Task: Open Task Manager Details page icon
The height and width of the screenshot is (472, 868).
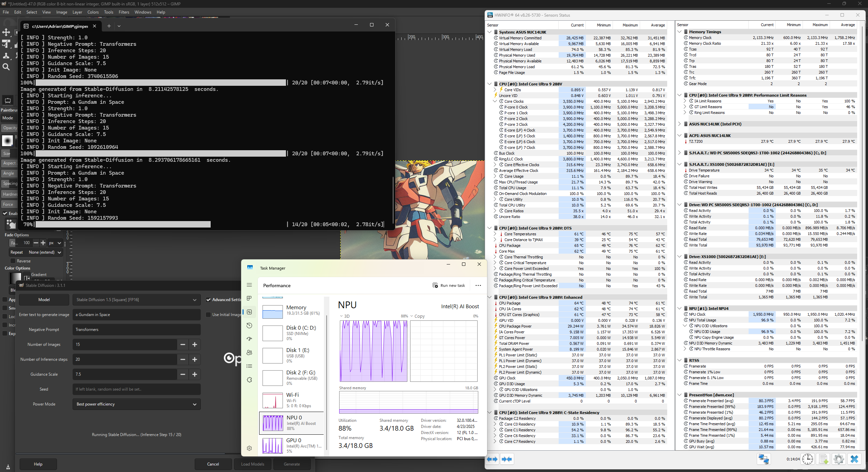Action: tap(249, 366)
